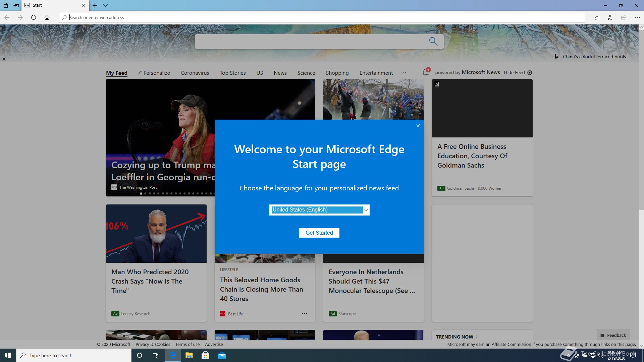The image size is (644, 362).
Task: Refresh the page with the reload icon
Action: tap(34, 17)
